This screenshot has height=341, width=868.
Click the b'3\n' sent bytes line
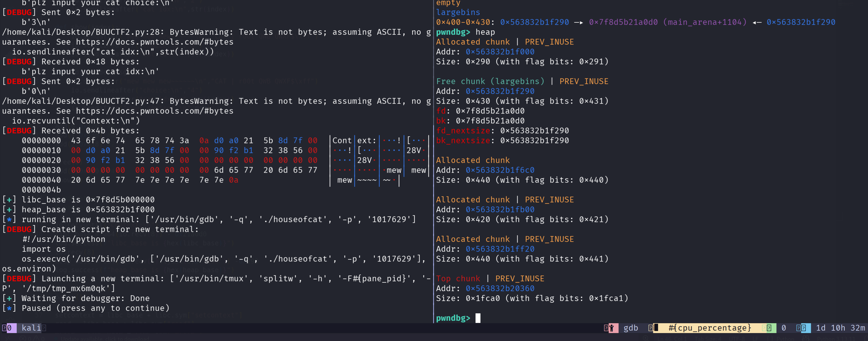tap(36, 22)
